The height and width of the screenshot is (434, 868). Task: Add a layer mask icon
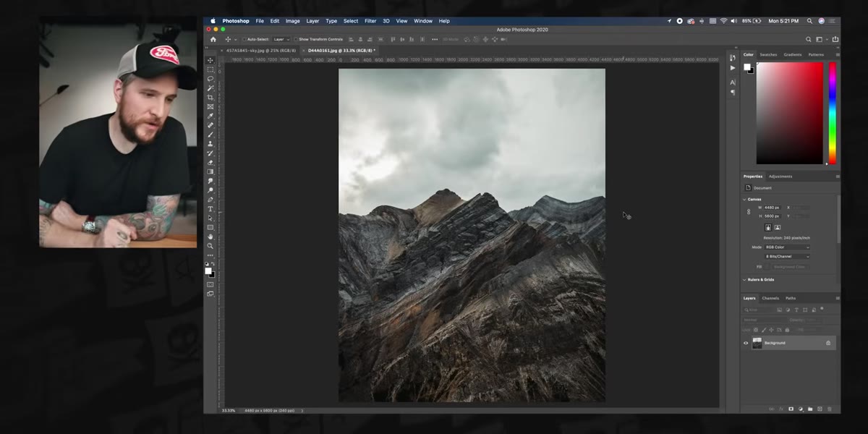(791, 409)
